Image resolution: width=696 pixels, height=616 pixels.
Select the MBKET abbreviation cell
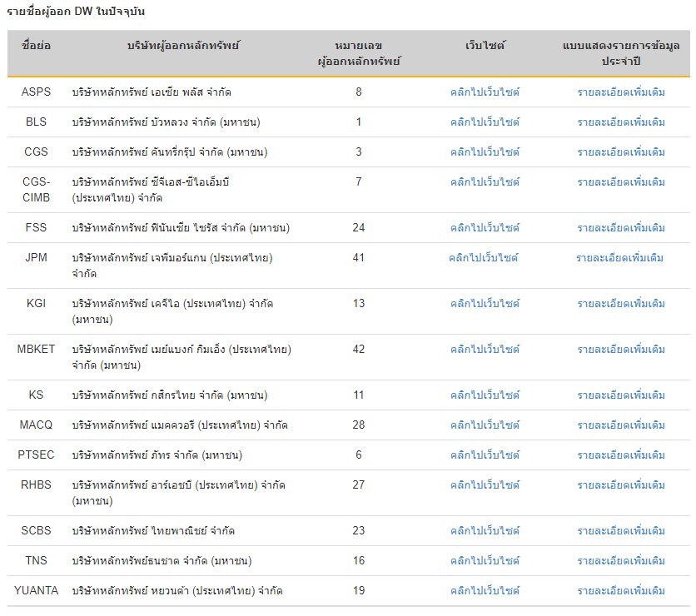(36, 349)
